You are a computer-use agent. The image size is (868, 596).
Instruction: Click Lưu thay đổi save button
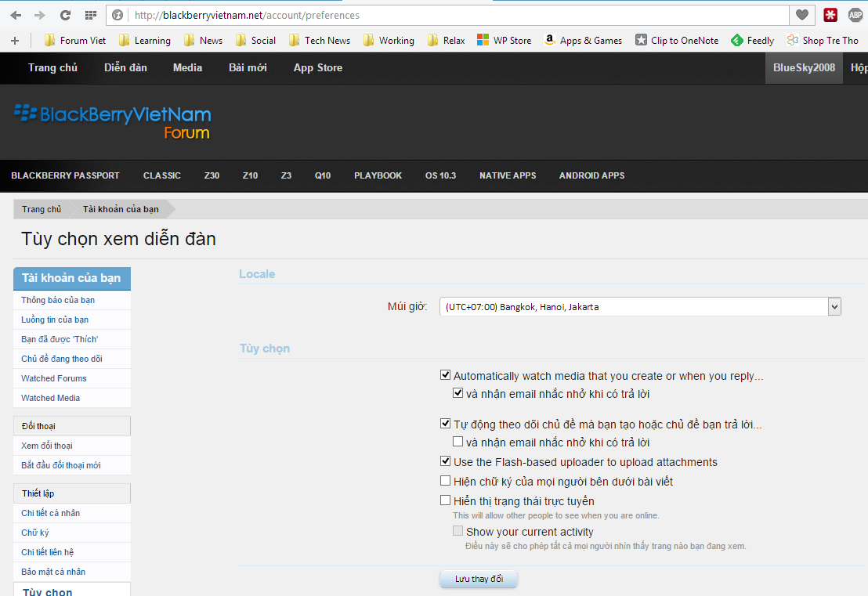[x=479, y=579]
